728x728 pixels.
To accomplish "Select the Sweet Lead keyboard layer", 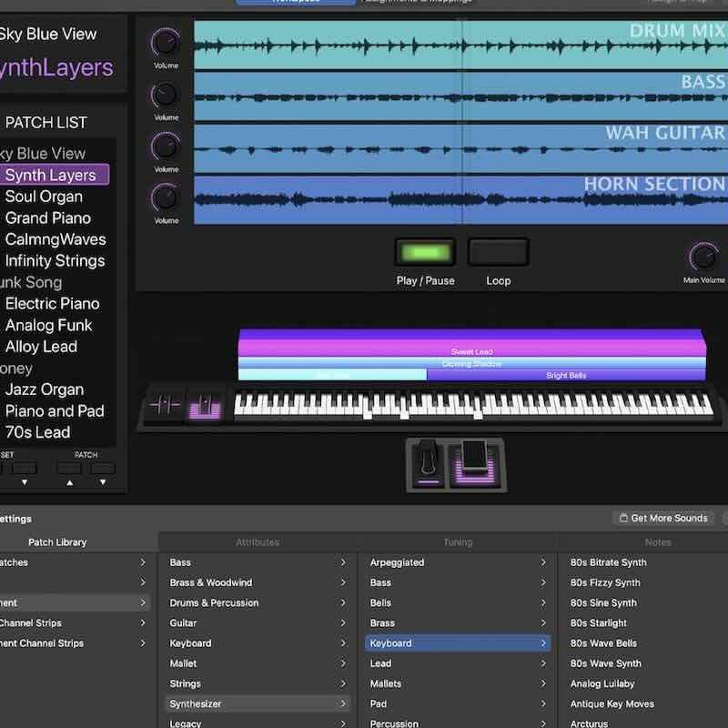I will click(471, 349).
